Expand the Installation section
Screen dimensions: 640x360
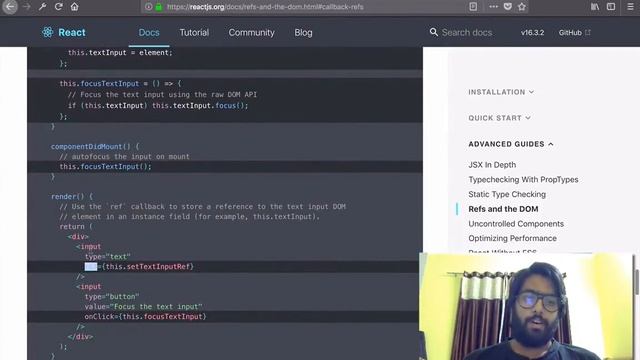[x=501, y=92]
